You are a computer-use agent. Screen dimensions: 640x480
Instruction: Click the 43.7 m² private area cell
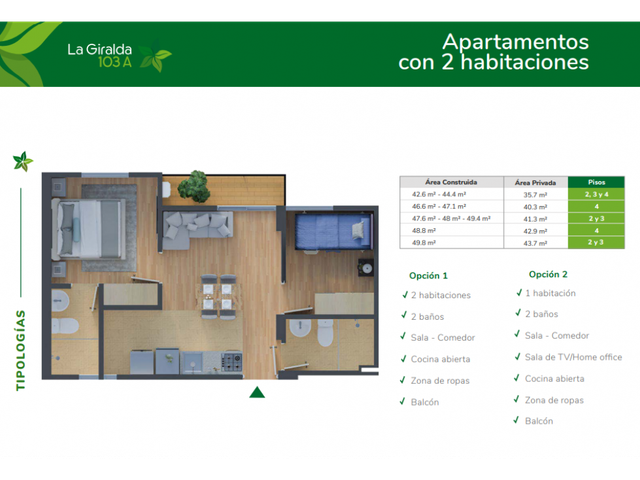(536, 243)
